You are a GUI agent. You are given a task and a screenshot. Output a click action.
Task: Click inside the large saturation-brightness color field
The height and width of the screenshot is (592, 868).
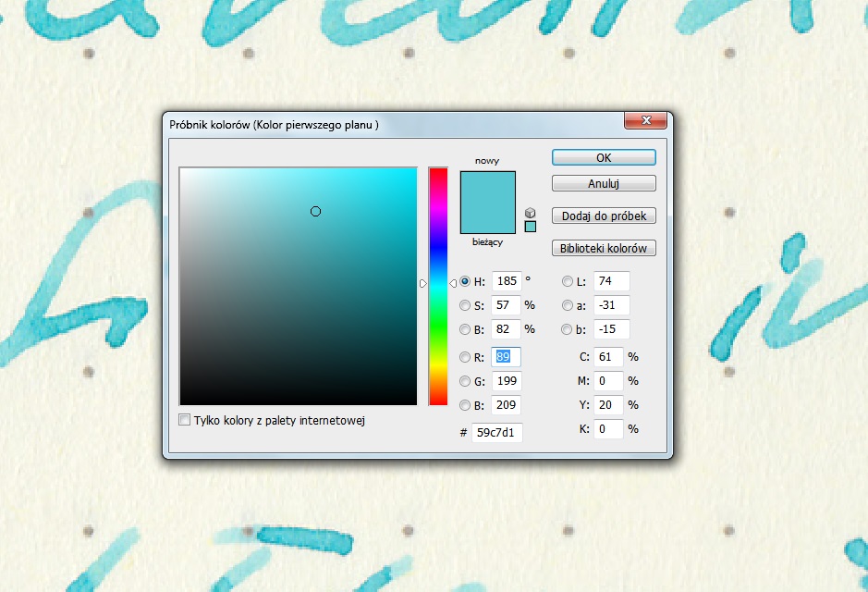point(298,286)
